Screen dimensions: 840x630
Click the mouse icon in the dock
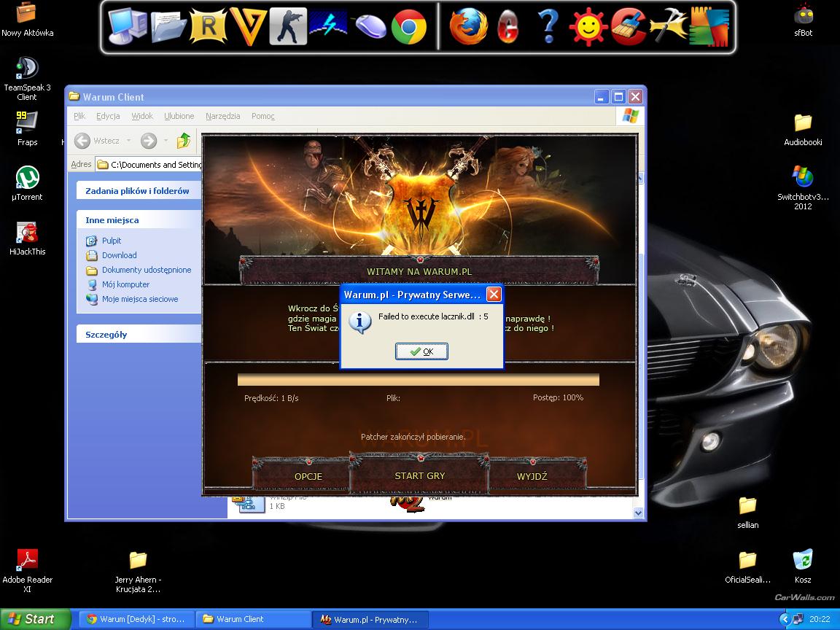(370, 26)
